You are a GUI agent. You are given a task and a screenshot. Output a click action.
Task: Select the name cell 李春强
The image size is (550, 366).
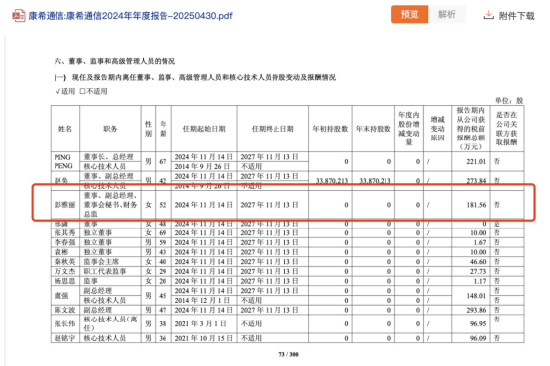coord(65,242)
